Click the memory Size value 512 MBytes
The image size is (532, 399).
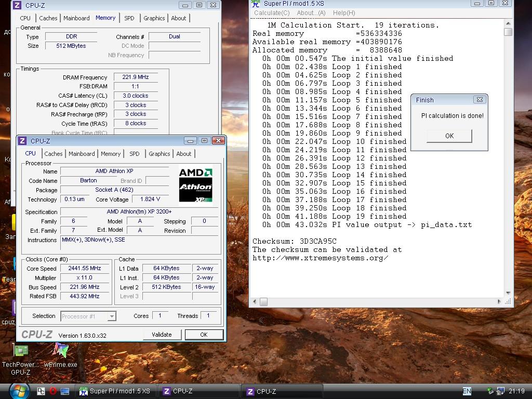coord(71,46)
